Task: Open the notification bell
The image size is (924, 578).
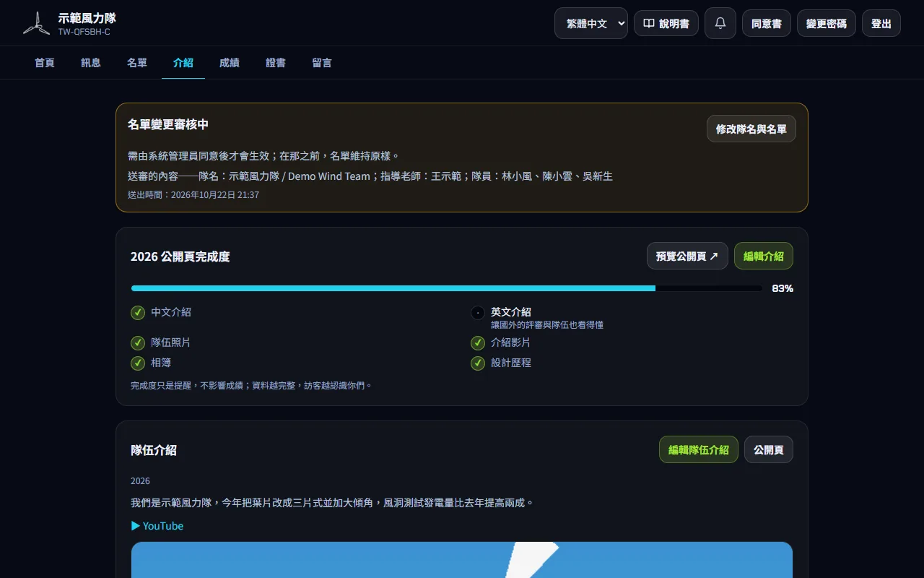Action: [720, 23]
